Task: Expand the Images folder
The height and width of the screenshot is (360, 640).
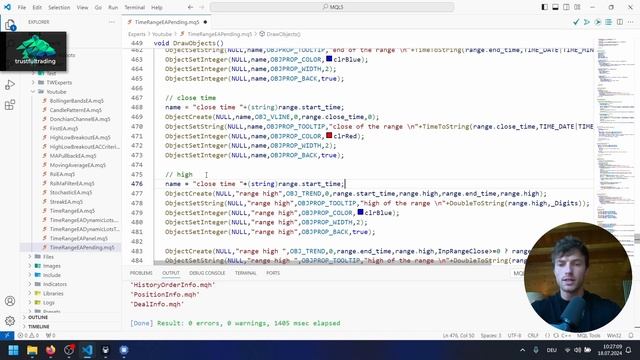Action: tap(52, 266)
